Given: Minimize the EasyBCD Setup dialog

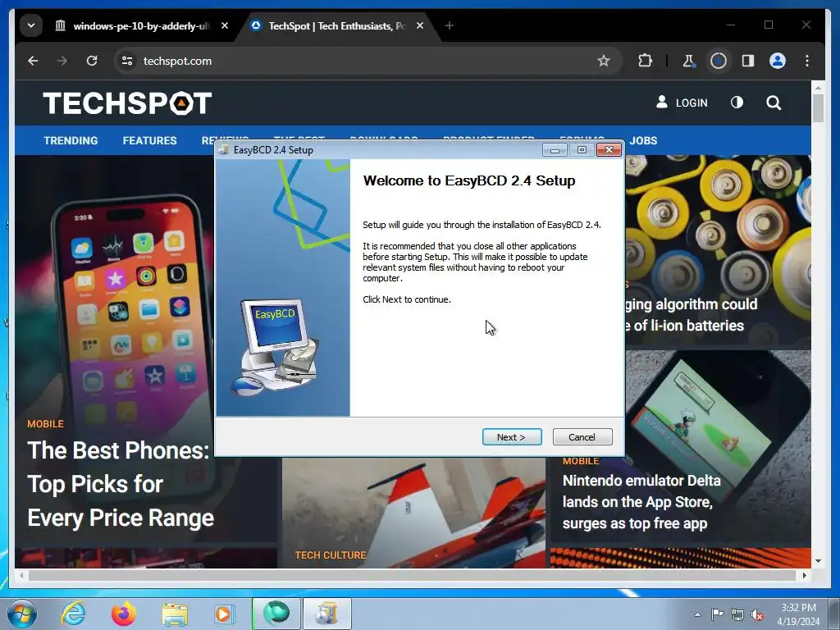Looking at the screenshot, I should (555, 150).
